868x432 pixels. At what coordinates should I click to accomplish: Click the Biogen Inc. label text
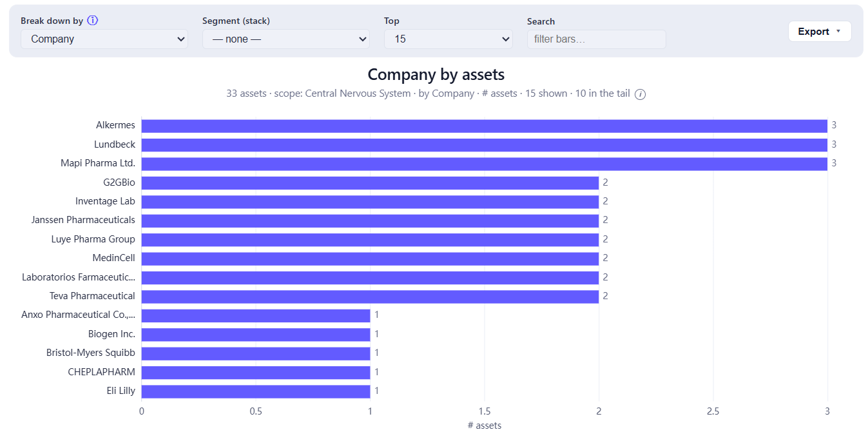(x=112, y=334)
